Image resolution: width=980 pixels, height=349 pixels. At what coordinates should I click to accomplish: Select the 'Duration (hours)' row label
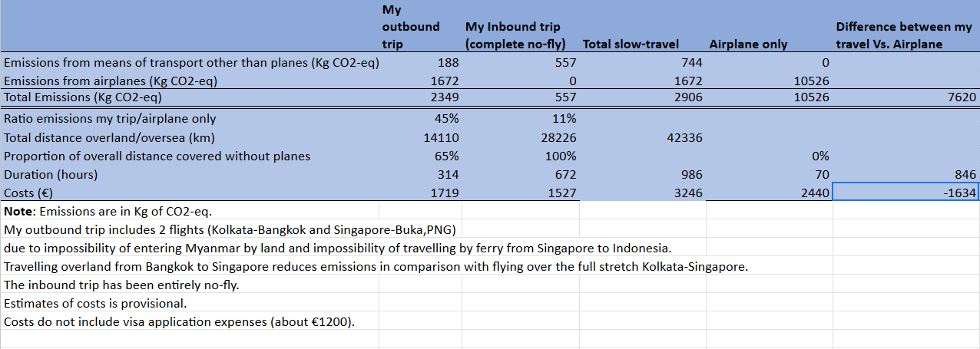click(x=52, y=175)
